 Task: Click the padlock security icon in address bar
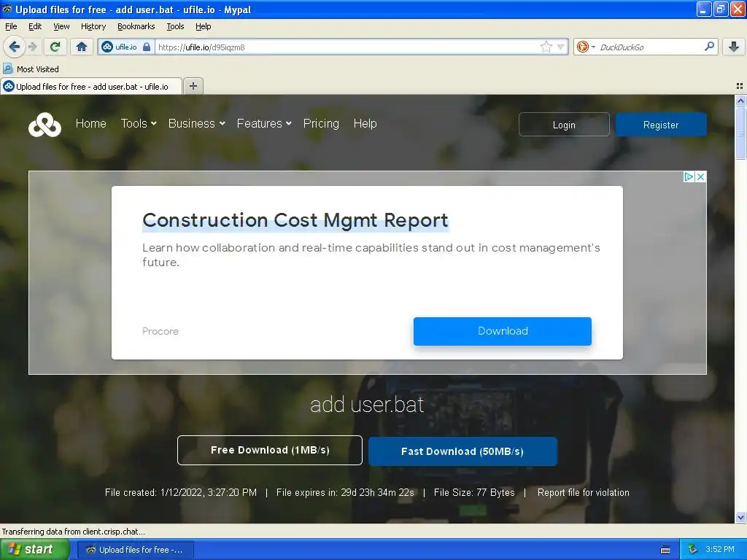(147, 47)
